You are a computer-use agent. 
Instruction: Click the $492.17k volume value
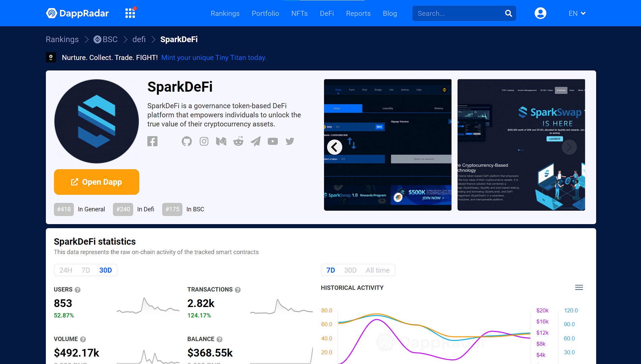(x=77, y=353)
